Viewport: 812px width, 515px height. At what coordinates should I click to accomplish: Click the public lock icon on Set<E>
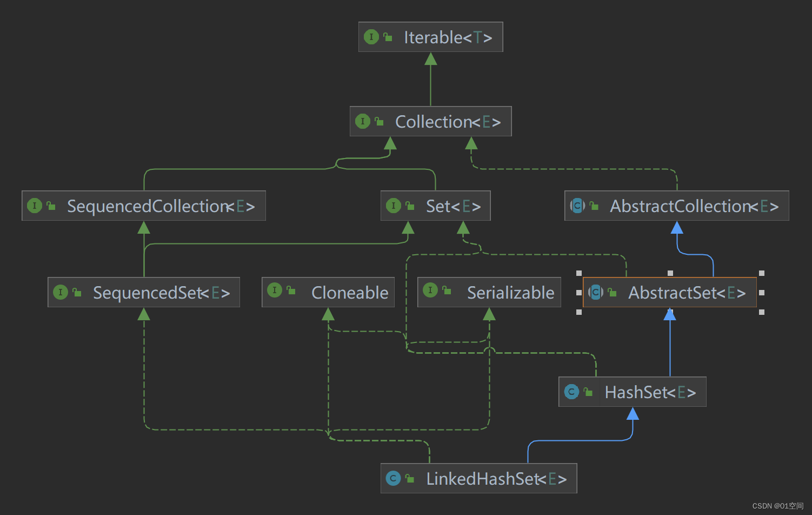410,206
